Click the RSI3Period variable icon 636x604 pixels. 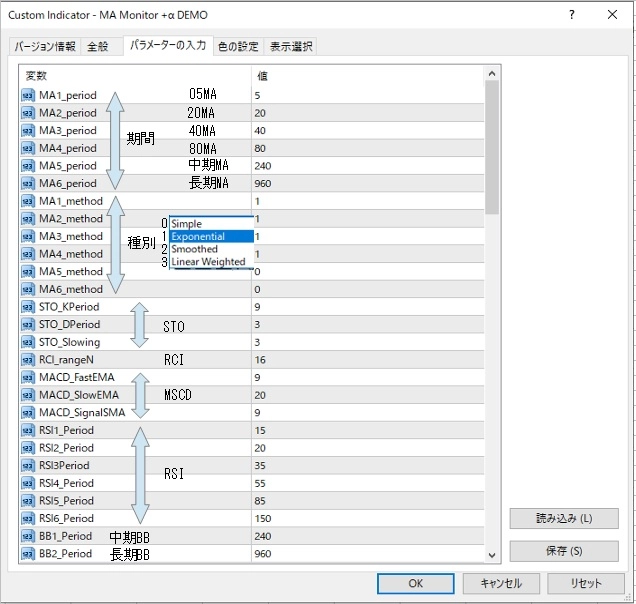click(x=28, y=465)
